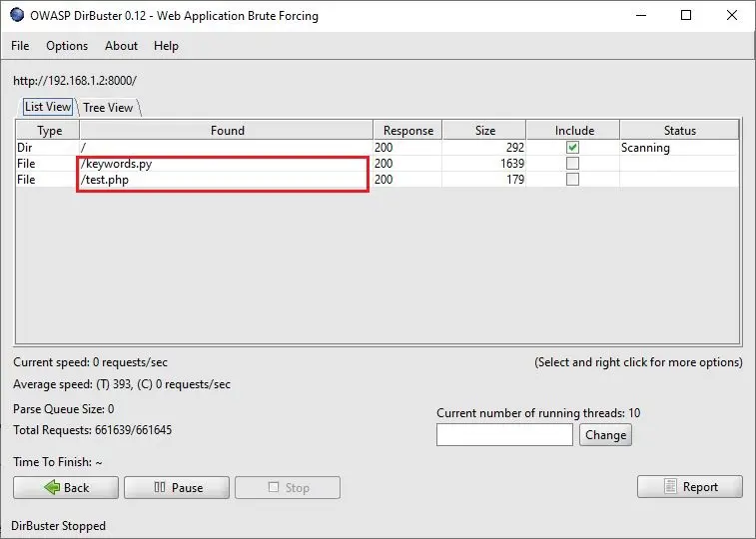Go back using the green arrow Back button
This screenshot has height=539, width=756.
(66, 487)
